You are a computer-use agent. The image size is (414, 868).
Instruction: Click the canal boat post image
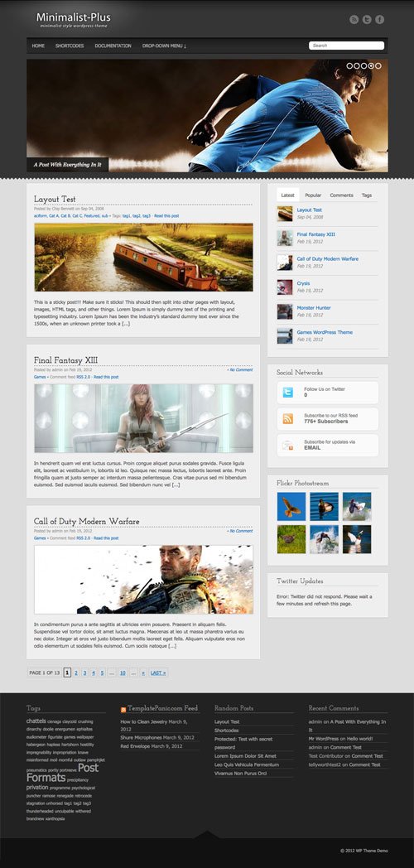coord(144,257)
